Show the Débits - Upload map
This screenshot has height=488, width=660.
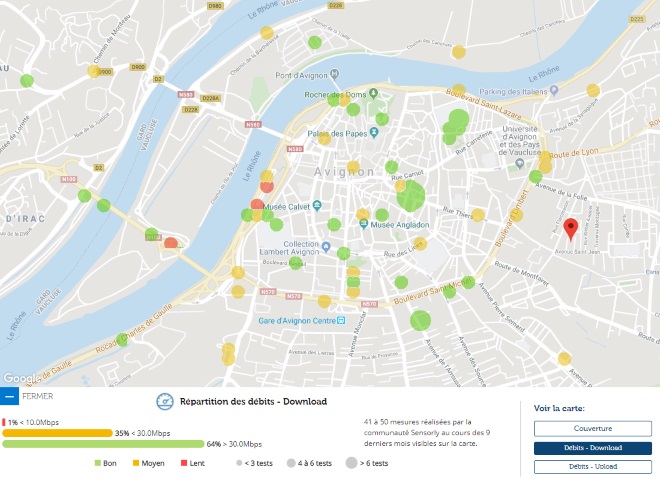click(x=593, y=467)
